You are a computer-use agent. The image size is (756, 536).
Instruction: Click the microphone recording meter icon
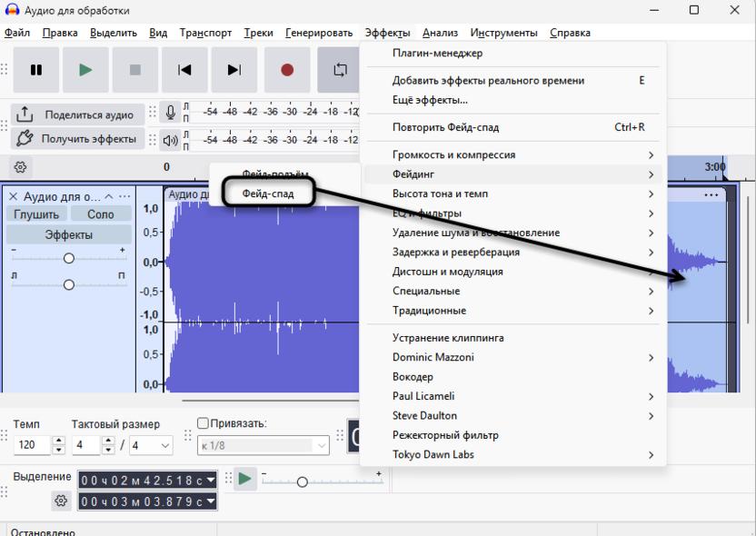170,113
